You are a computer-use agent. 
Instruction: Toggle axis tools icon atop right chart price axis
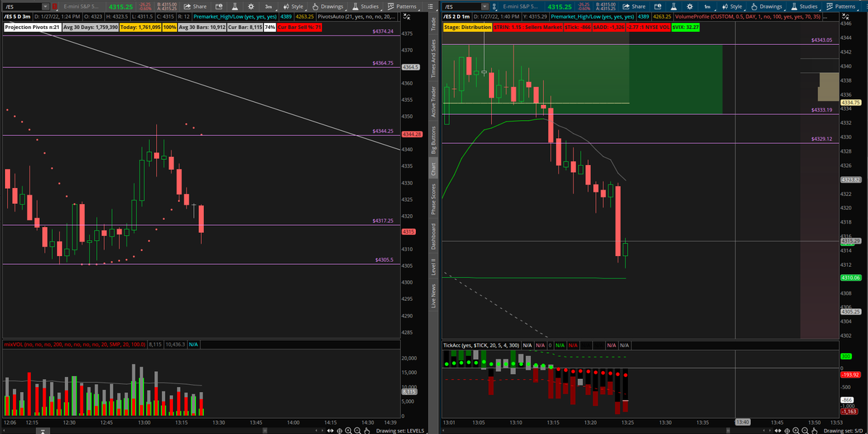click(x=846, y=17)
